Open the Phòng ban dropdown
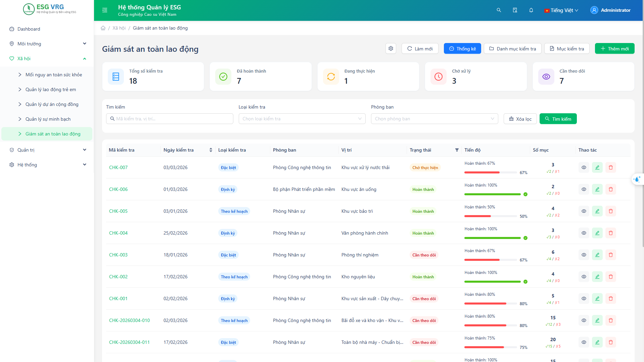Viewport: 644px width, 362px height. 434,119
